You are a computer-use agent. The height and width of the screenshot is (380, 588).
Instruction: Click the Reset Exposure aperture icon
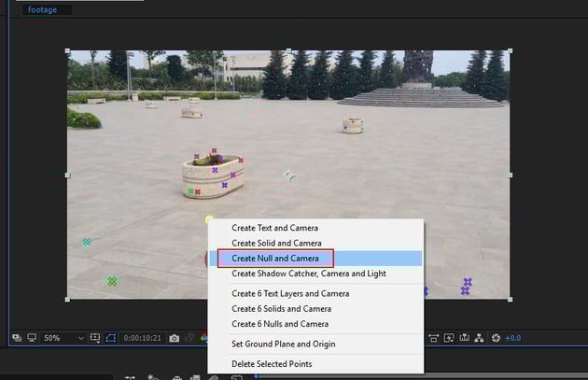(496, 338)
